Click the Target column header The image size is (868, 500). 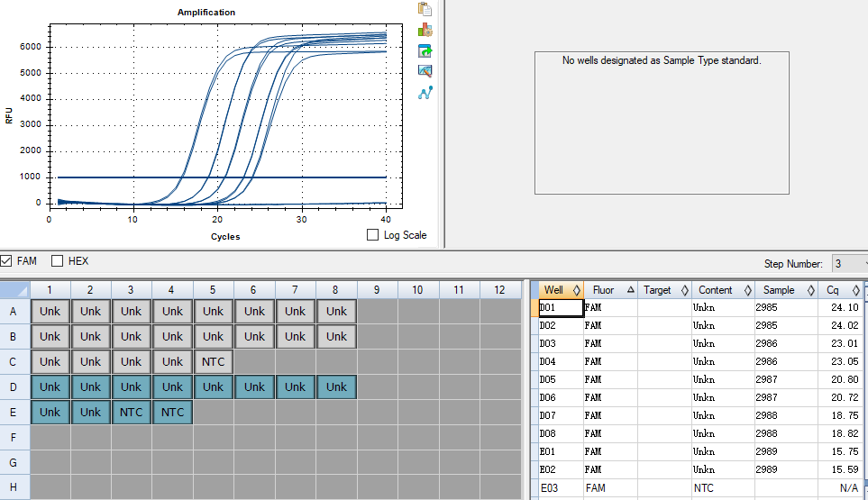[663, 290]
